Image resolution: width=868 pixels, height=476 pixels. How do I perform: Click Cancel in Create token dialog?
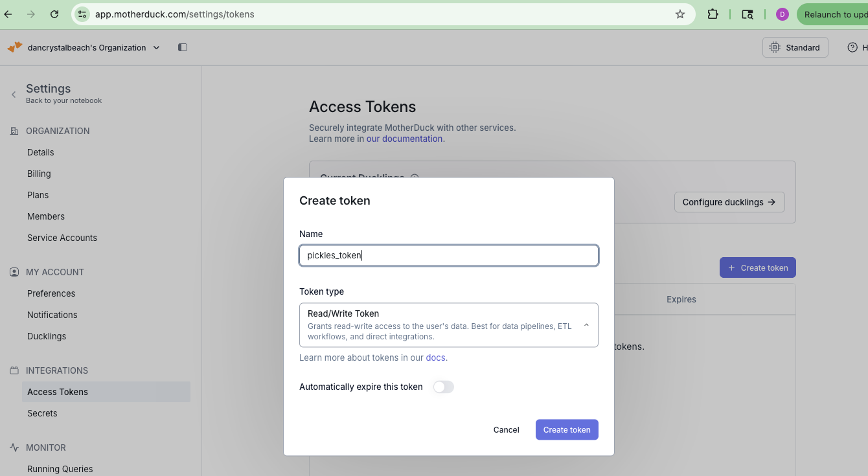click(x=506, y=429)
